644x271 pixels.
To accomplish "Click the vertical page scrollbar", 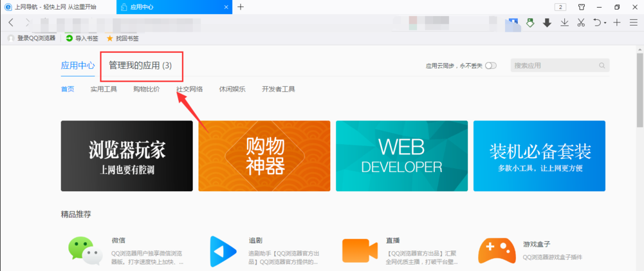I will click(640, 89).
